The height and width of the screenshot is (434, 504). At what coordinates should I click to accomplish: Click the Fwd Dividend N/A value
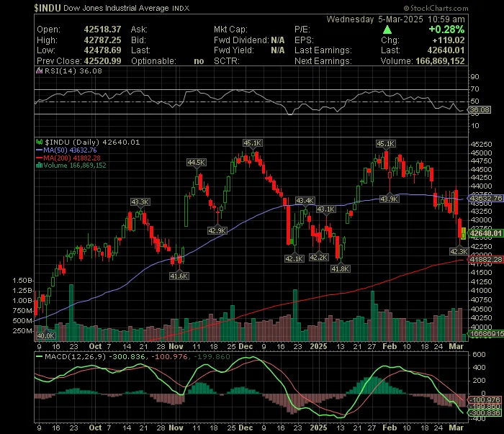pos(278,40)
